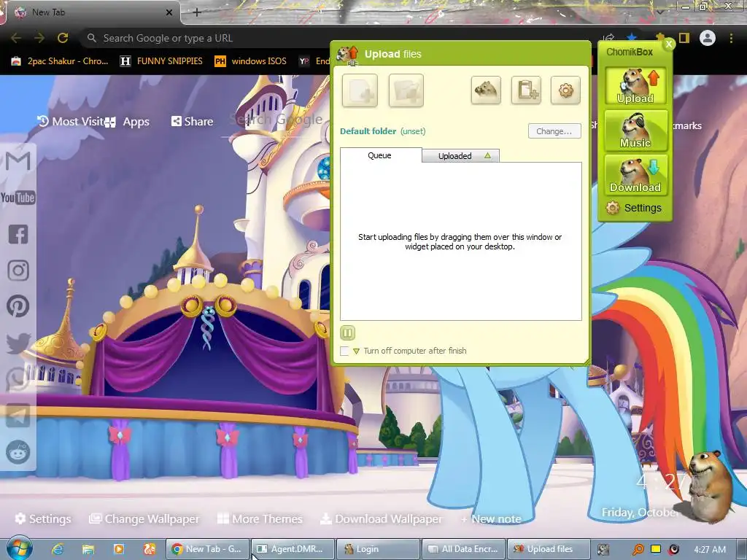Click the add file icon in Upload files
The image size is (747, 560).
point(360,90)
